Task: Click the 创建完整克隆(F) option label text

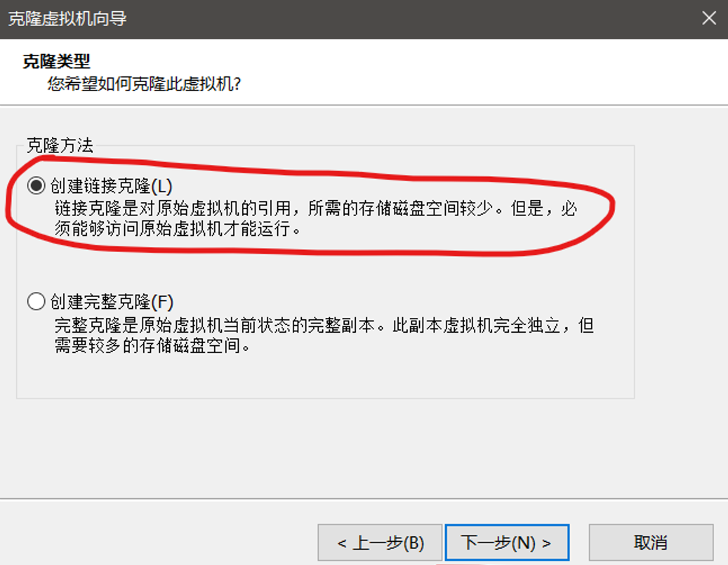Action: point(112,303)
